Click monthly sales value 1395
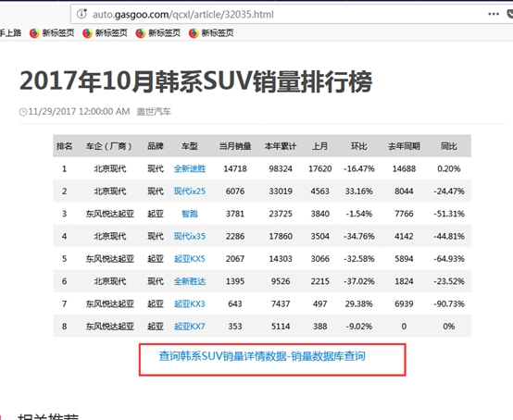Screen dimensions: 513x420 pos(235,281)
